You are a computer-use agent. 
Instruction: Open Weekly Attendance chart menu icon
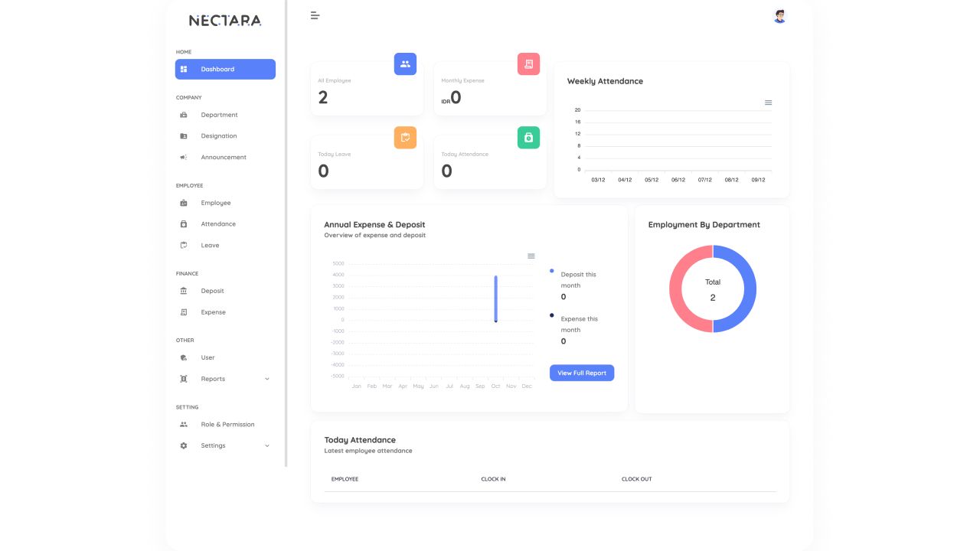(768, 103)
